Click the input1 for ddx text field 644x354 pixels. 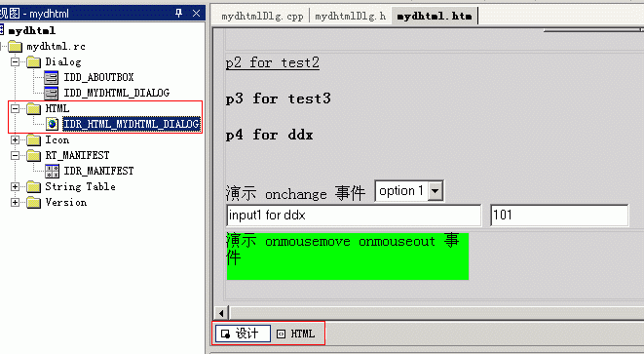(x=354, y=216)
